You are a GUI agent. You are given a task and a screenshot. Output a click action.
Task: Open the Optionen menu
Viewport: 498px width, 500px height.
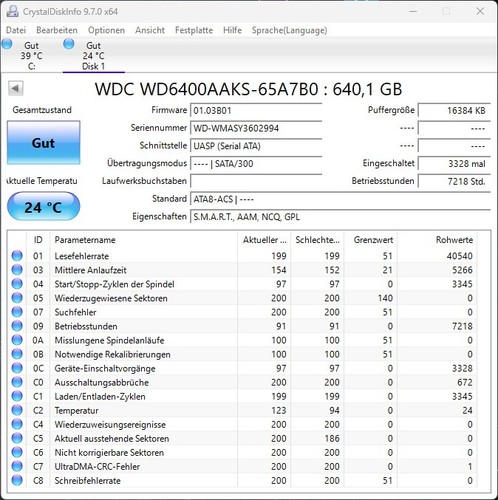point(106,30)
